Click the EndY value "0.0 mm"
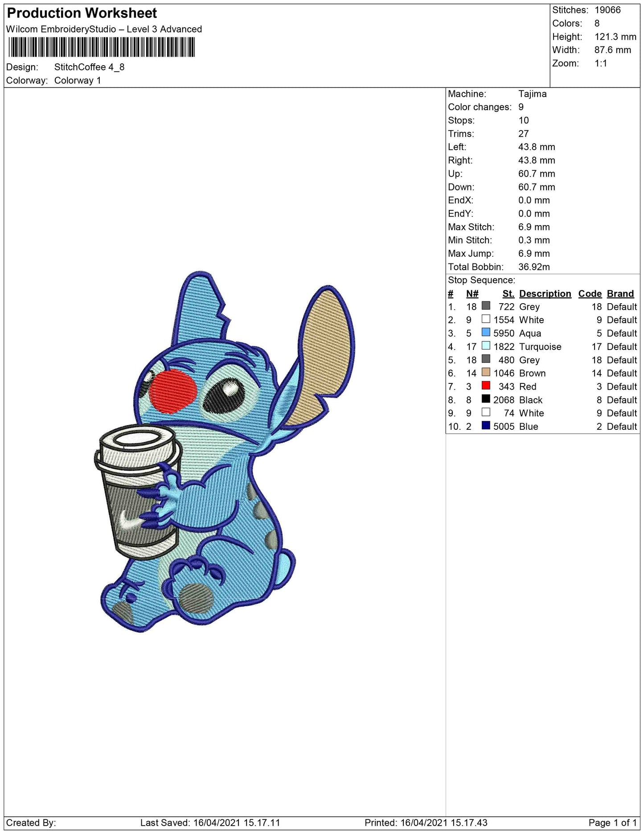This screenshot has height=831, width=644. 534,214
